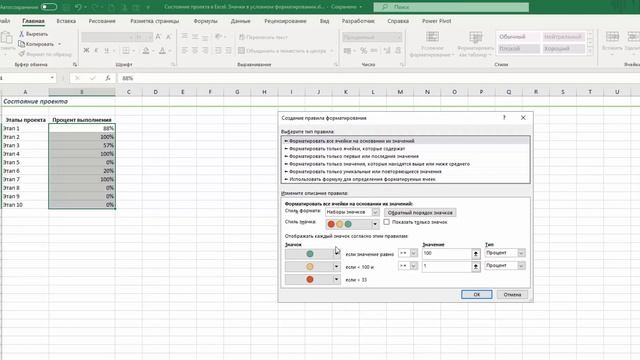The height and width of the screenshot is (360, 640).
Task: Open the Разметка страницы tab
Action: [x=154, y=21]
